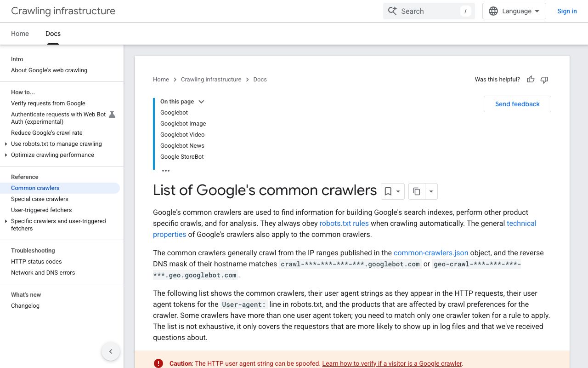This screenshot has width=588, height=368.
Task: Open Authenticate requests with Web Bot Auth
Action: click(x=58, y=118)
